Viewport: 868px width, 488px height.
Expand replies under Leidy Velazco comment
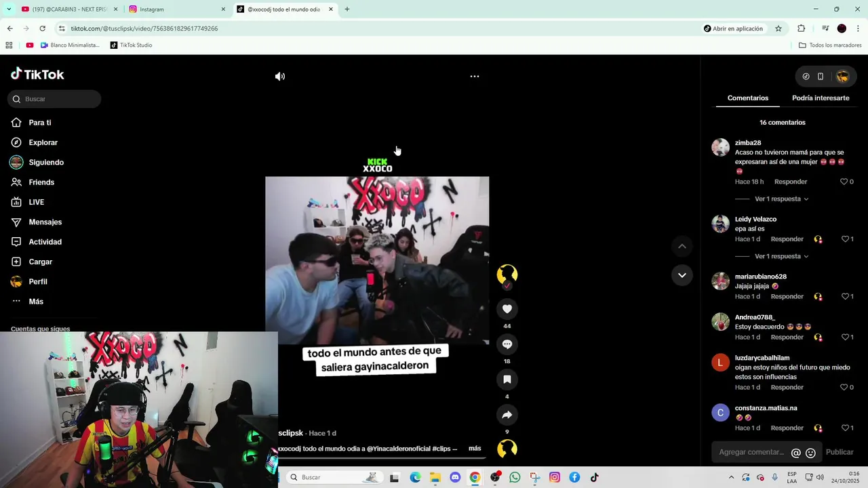click(x=781, y=257)
